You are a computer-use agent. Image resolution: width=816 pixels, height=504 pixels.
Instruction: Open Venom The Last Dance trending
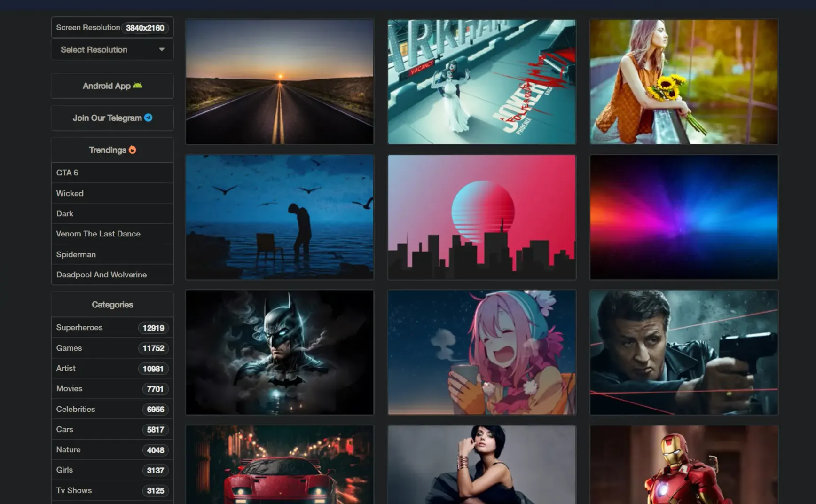tap(112, 234)
